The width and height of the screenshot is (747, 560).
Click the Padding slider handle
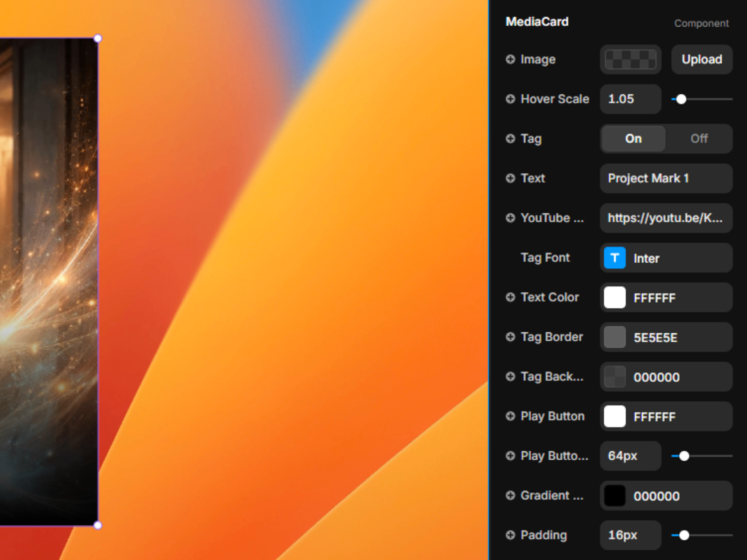(684, 535)
